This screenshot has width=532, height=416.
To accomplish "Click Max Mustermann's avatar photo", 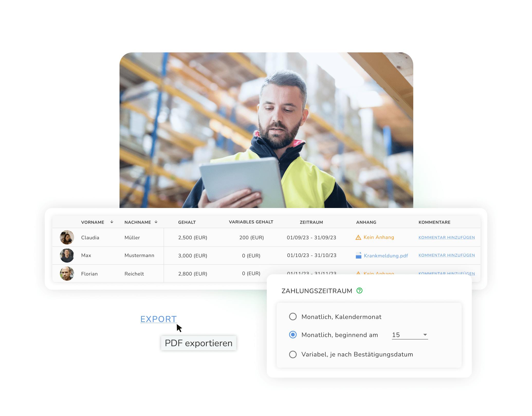I will (x=67, y=256).
